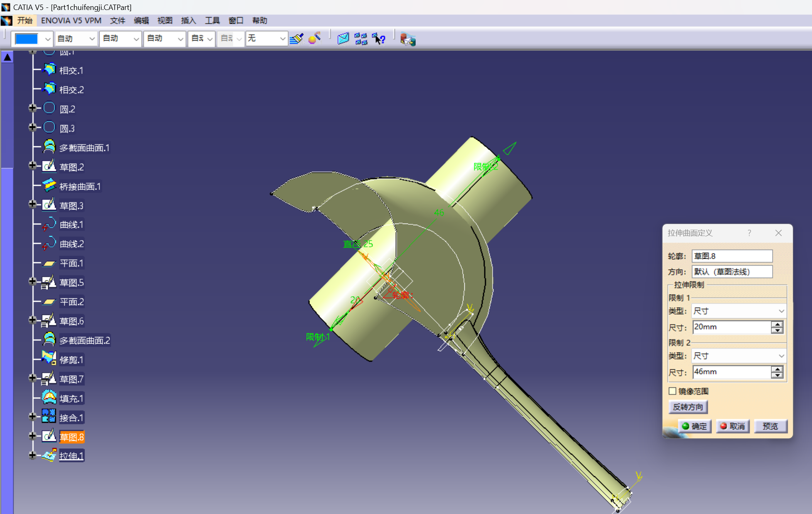
Task: Click the 拉伸.1 extrude icon
Action: (x=49, y=455)
